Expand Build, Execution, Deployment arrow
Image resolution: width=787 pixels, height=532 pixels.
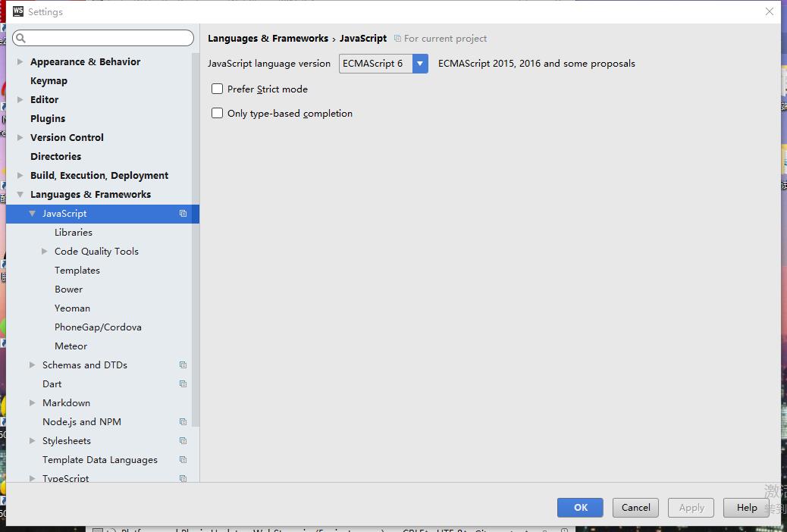[20, 175]
